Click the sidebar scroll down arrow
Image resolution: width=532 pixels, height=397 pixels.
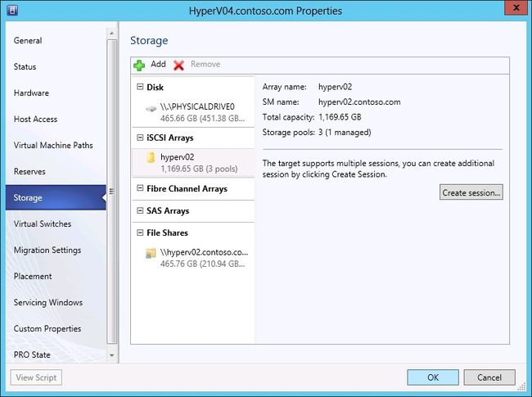pyautogui.click(x=111, y=355)
